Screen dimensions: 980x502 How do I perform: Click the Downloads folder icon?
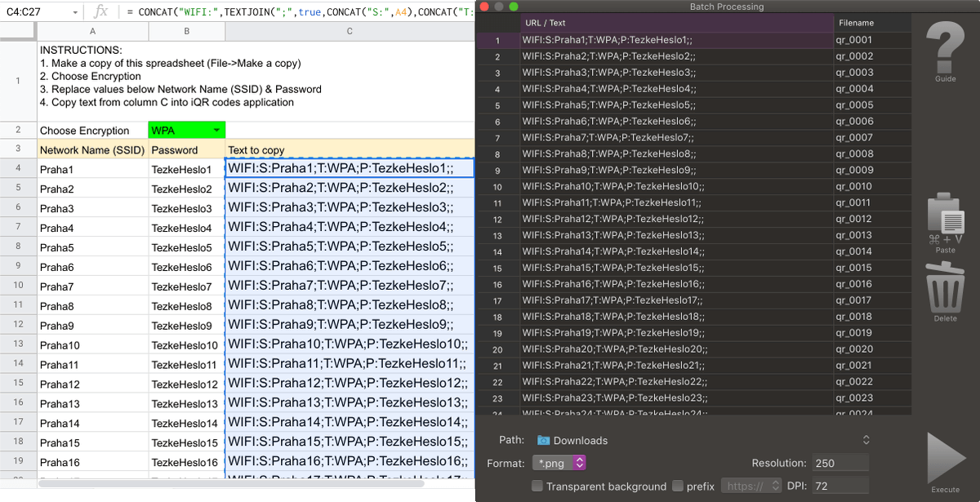pyautogui.click(x=543, y=440)
